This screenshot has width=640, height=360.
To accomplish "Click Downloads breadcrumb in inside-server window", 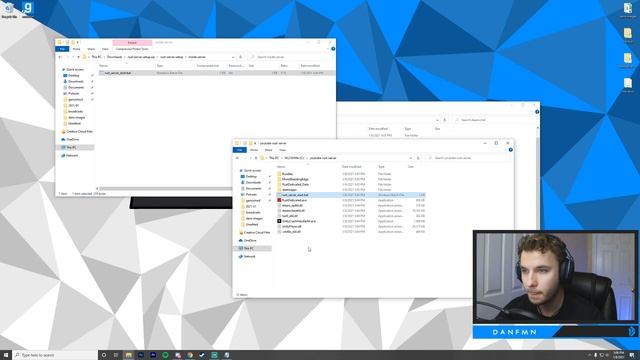I will (114, 57).
